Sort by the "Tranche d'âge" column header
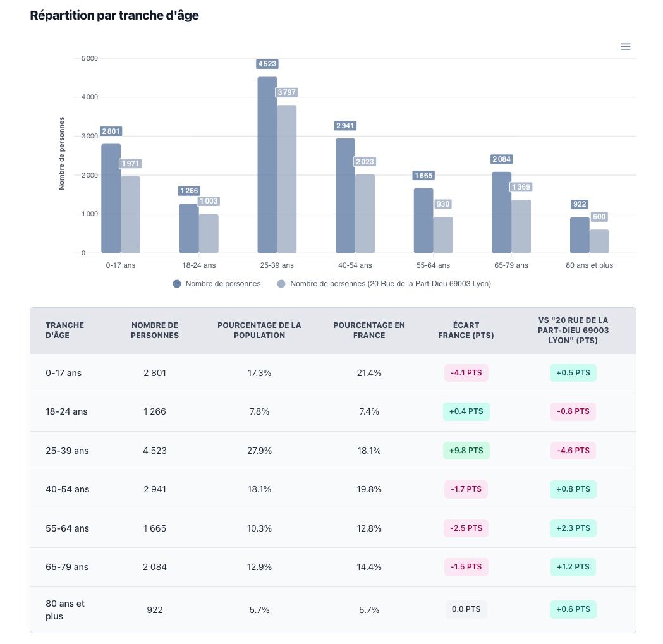This screenshot has height=644, width=663. click(x=64, y=330)
